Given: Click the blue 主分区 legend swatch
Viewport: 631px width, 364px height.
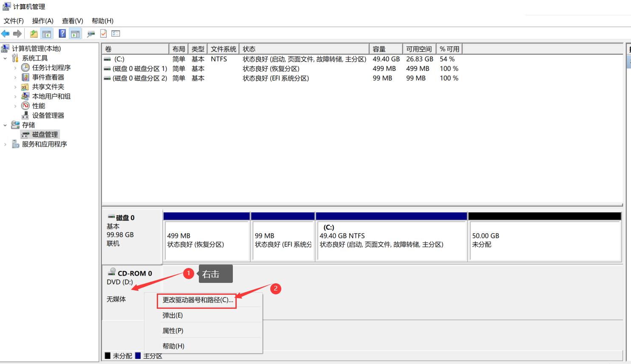Looking at the screenshot, I should coord(138,356).
